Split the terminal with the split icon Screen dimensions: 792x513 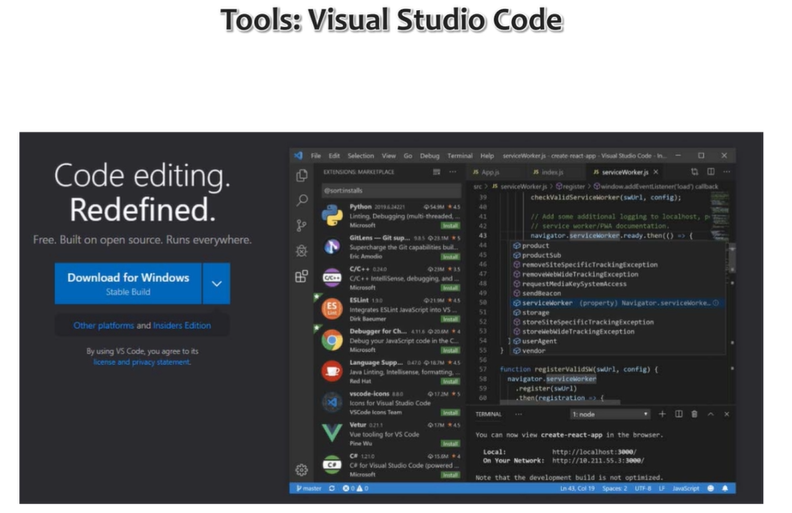(679, 414)
